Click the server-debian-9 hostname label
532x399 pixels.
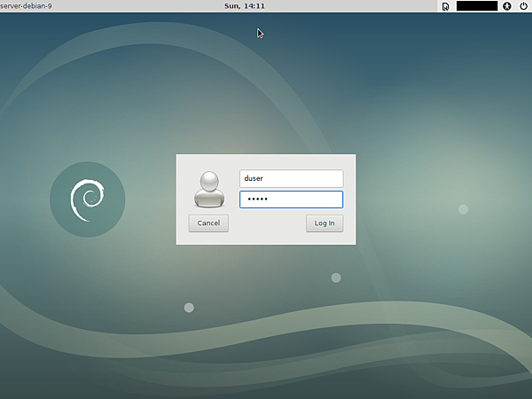[27, 6]
